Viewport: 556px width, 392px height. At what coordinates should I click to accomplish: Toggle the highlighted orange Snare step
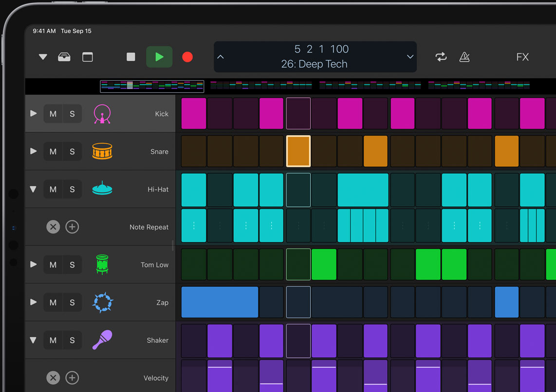pyautogui.click(x=298, y=151)
